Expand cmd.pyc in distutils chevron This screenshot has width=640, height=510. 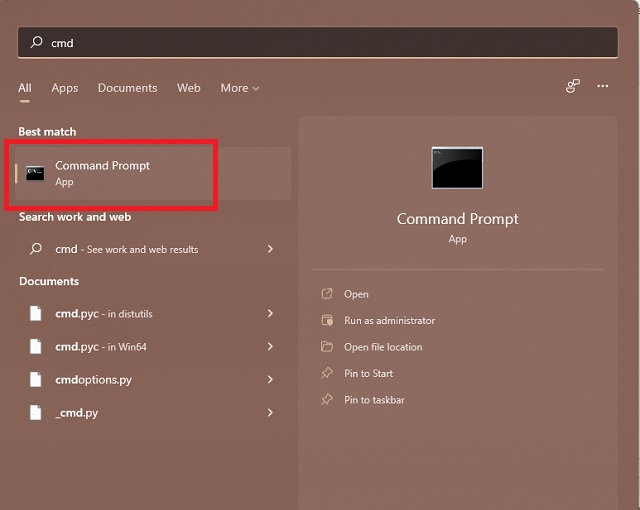pos(270,314)
